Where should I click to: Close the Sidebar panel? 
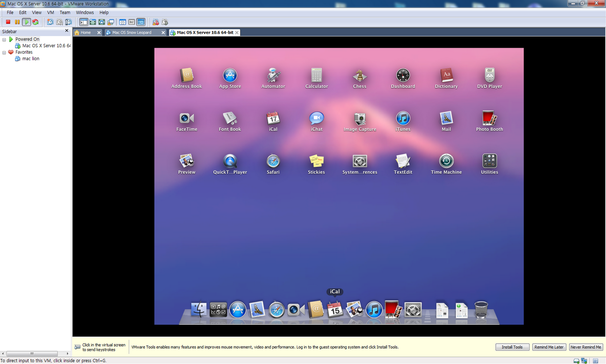click(x=67, y=31)
